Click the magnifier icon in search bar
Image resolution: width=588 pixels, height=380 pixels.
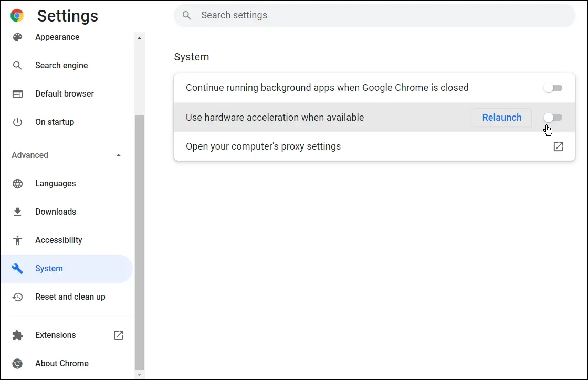click(187, 15)
